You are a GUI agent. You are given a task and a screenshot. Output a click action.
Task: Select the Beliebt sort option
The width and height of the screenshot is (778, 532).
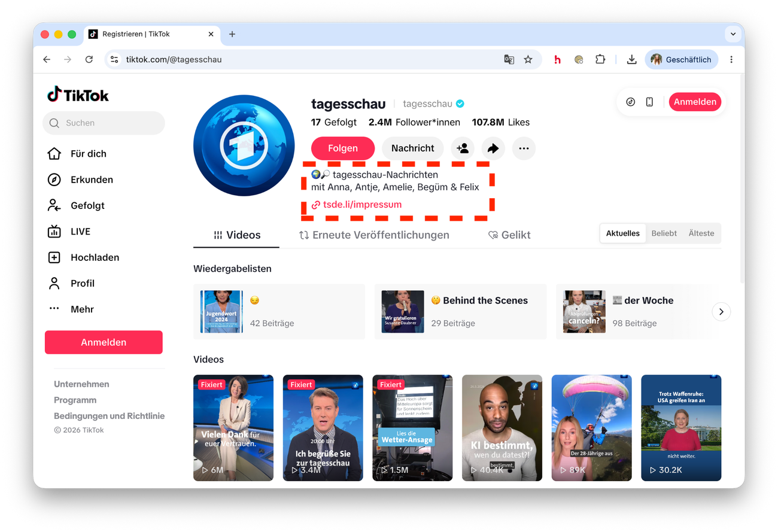click(664, 233)
